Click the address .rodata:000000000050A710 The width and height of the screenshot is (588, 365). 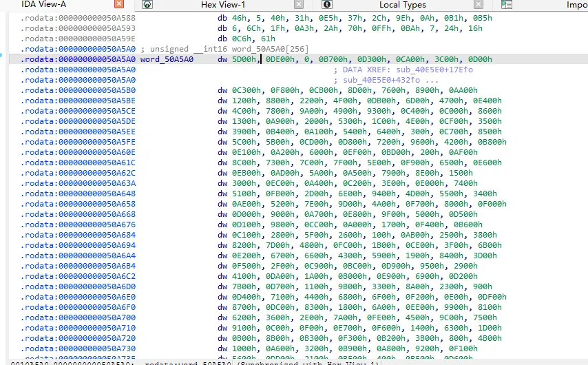click(x=78, y=328)
